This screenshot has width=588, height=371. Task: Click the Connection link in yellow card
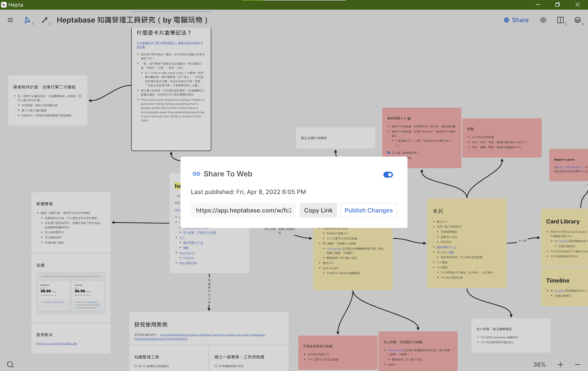click(334, 249)
